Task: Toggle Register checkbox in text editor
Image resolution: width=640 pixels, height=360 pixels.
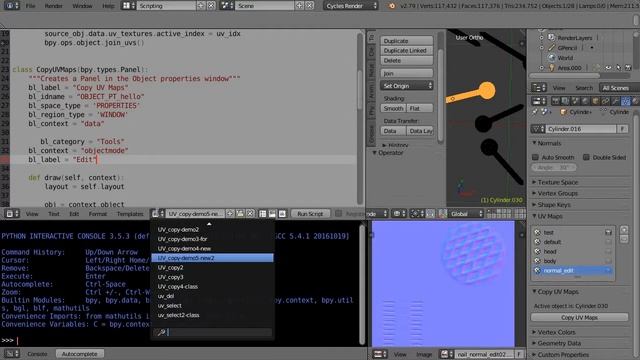Action: click(x=338, y=213)
